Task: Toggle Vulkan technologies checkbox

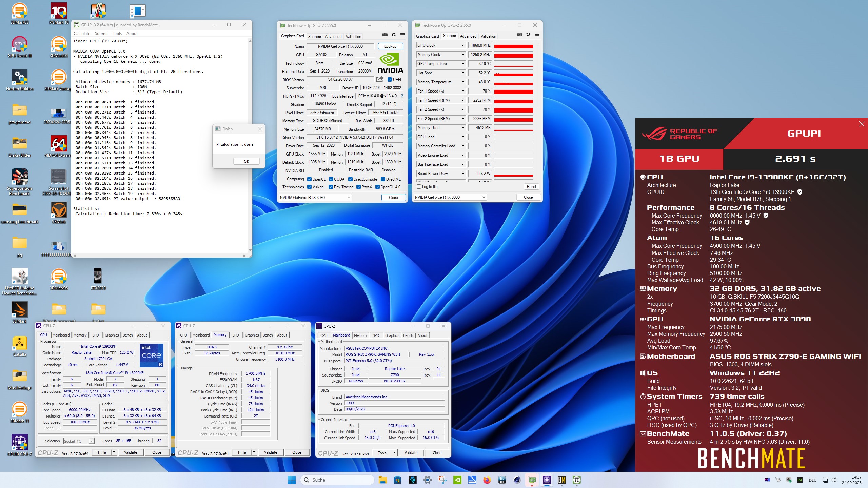Action: click(309, 187)
